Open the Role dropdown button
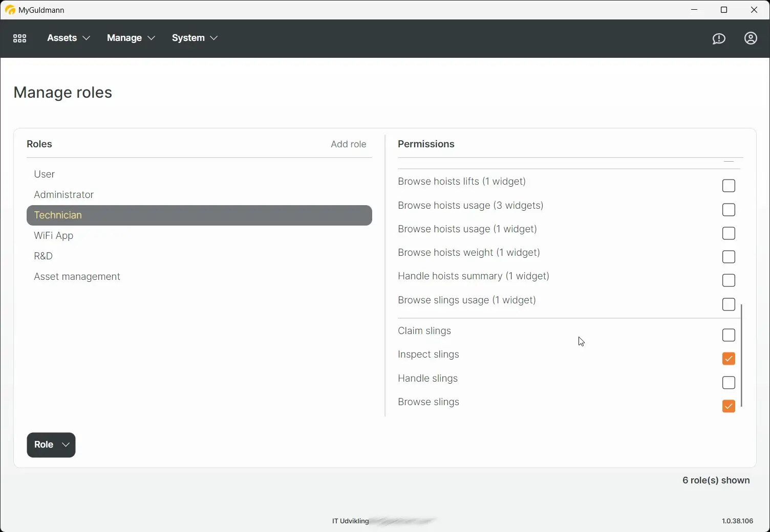770x532 pixels. click(51, 445)
